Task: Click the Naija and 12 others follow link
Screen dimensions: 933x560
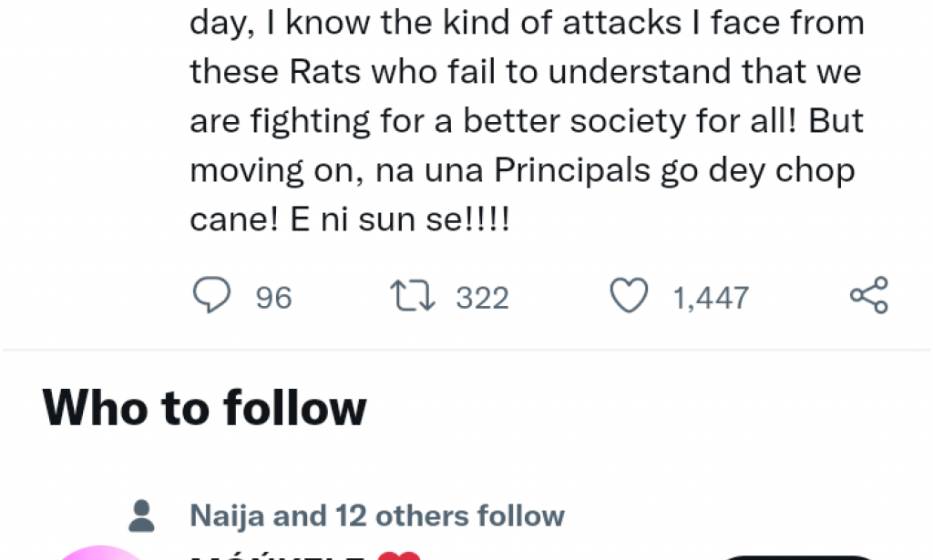Action: pyautogui.click(x=376, y=514)
